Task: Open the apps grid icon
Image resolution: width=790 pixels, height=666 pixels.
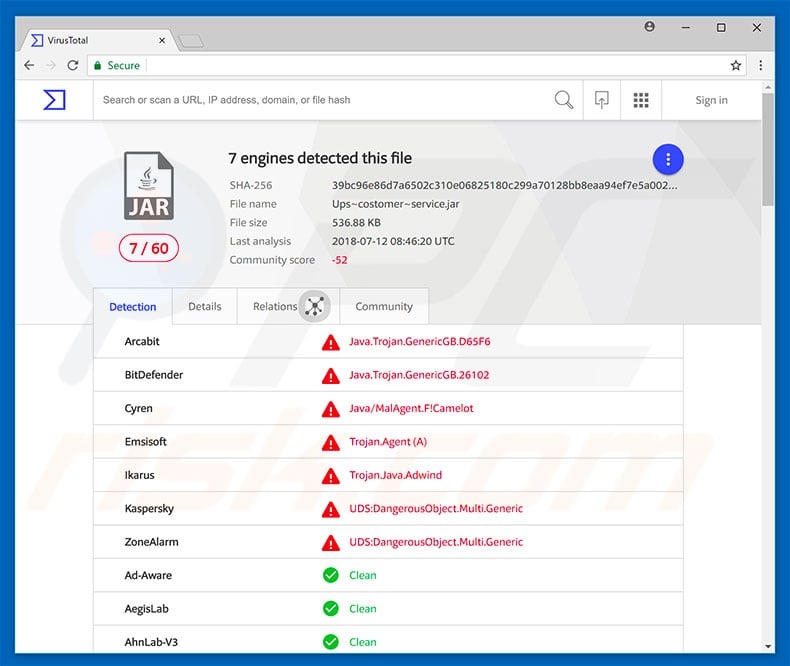Action: tap(641, 100)
